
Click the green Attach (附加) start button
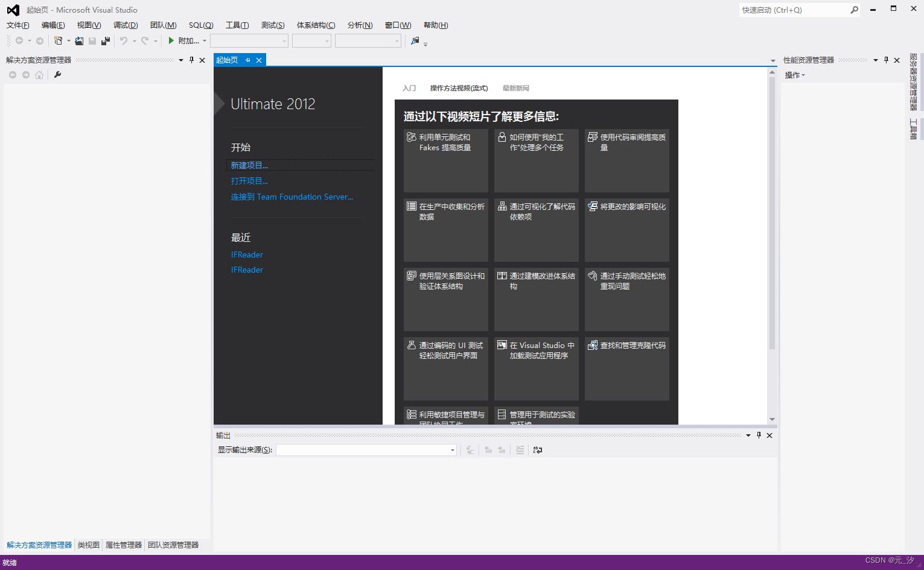(x=183, y=40)
